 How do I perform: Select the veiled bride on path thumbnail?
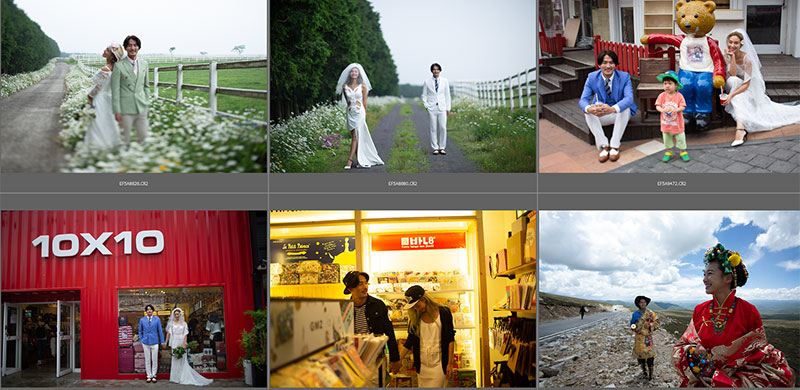pos(403,86)
